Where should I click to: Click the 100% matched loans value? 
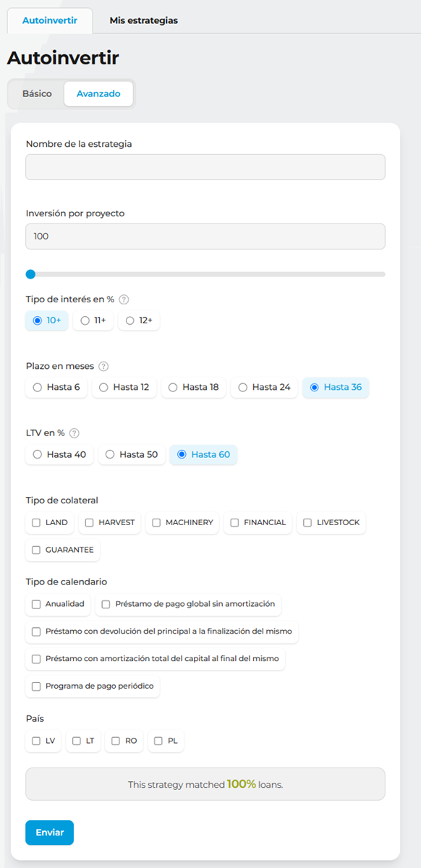point(242,783)
